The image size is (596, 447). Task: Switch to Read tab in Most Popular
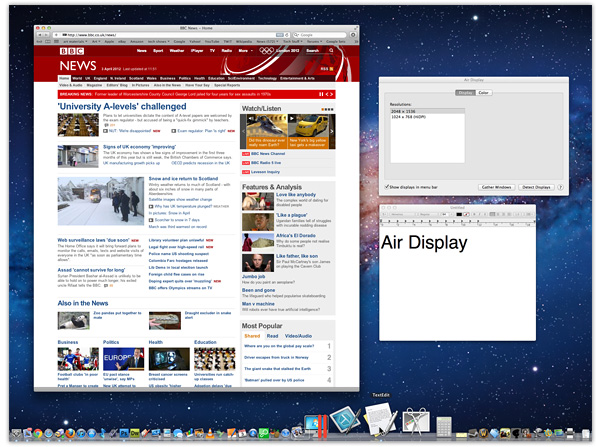pyautogui.click(x=272, y=336)
